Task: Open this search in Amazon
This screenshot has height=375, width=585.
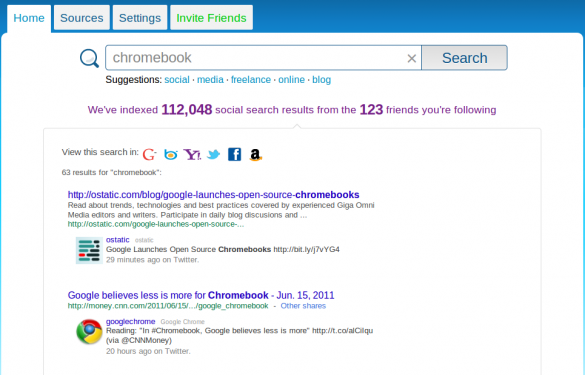Action: click(x=256, y=154)
